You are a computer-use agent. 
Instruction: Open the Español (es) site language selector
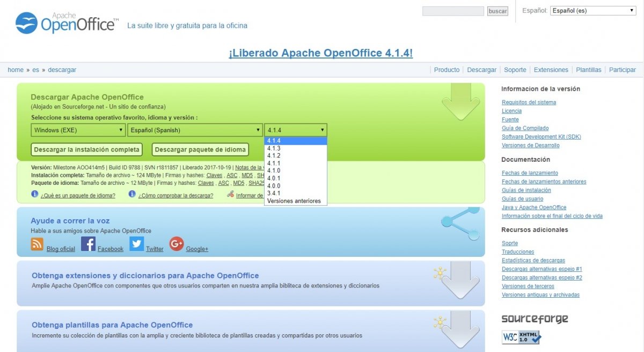pos(593,11)
